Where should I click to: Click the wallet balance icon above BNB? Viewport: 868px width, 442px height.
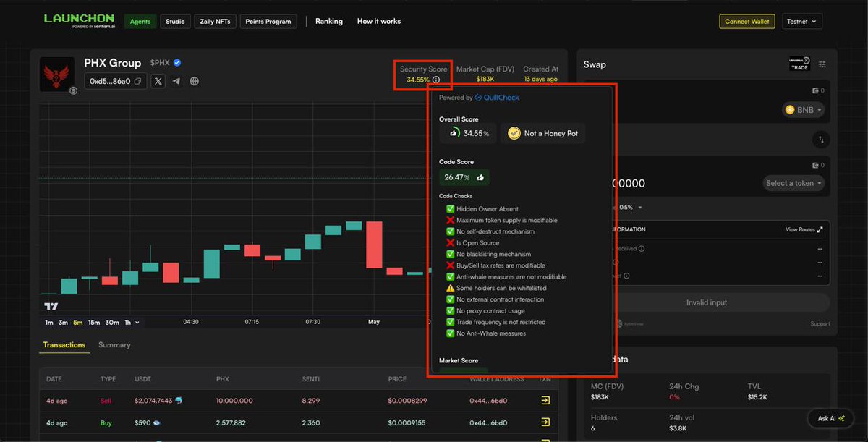816,91
